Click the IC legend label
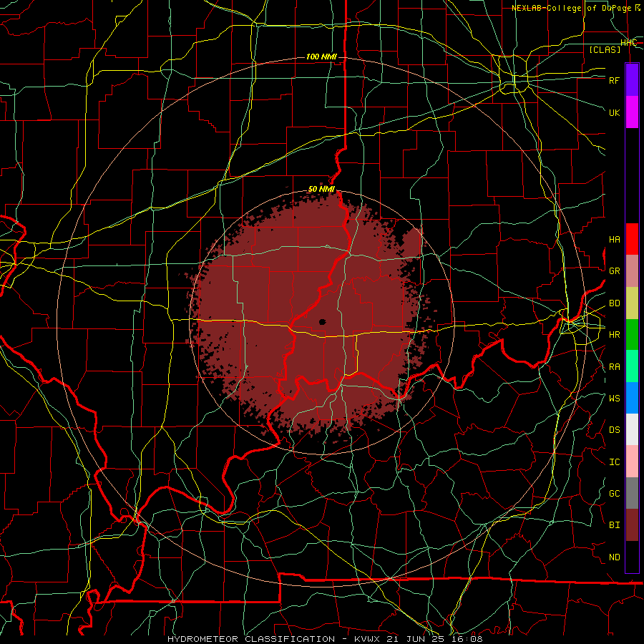 [x=615, y=462]
